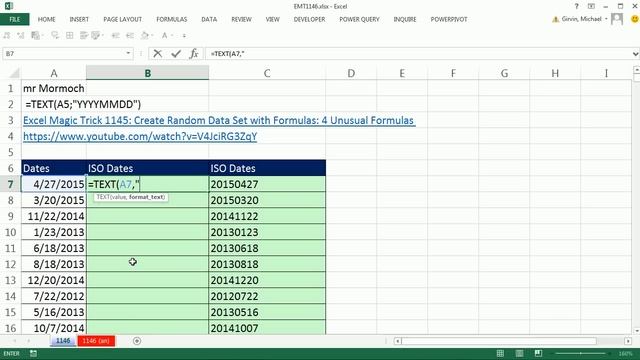The height and width of the screenshot is (360, 640).
Task: Open Excel Magic Trick 1145 hyperlink
Action: pos(219,120)
